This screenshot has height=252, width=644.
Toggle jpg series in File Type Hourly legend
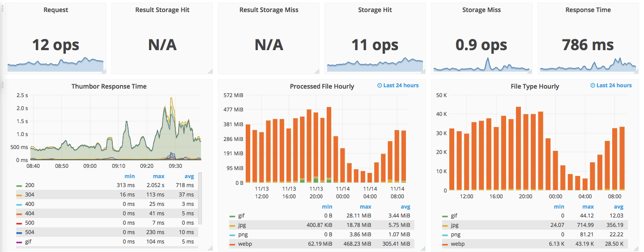[x=455, y=225]
